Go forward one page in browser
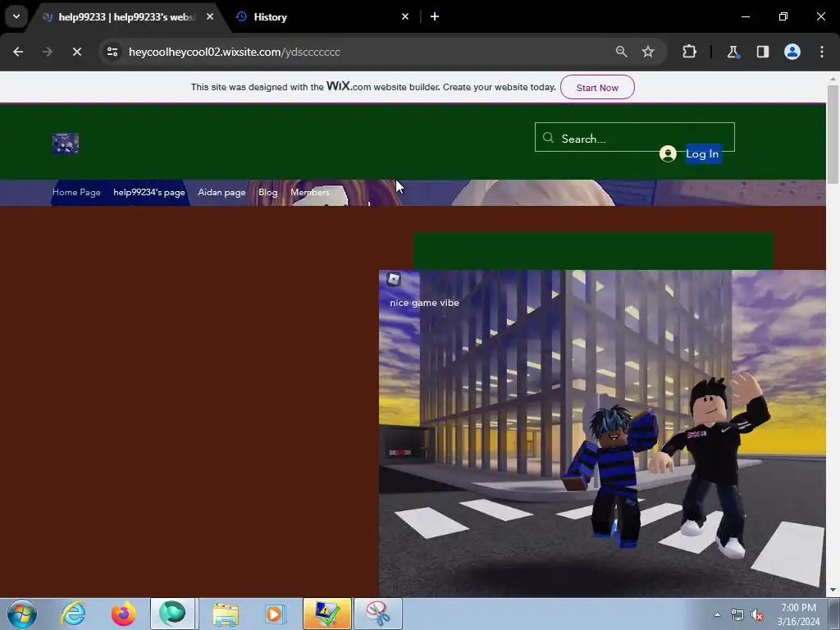 47,52
